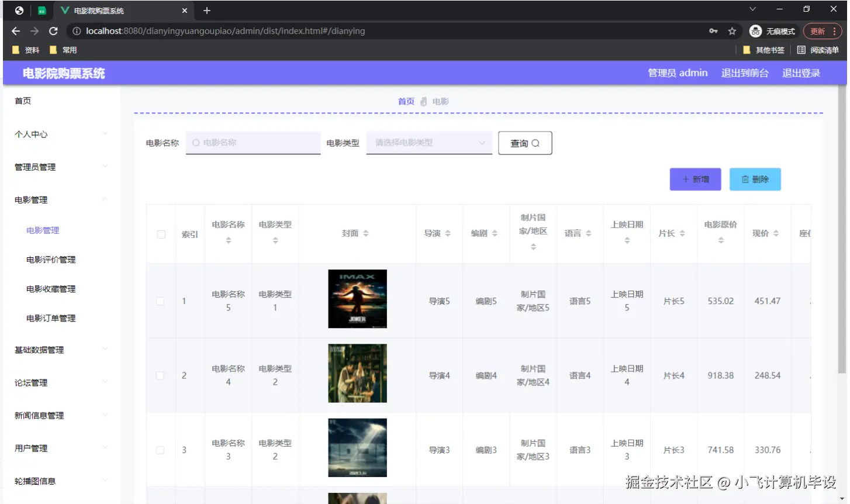Screen dimensions: 850x504
Task: Check the row for 电影名称4
Action: (x=160, y=375)
